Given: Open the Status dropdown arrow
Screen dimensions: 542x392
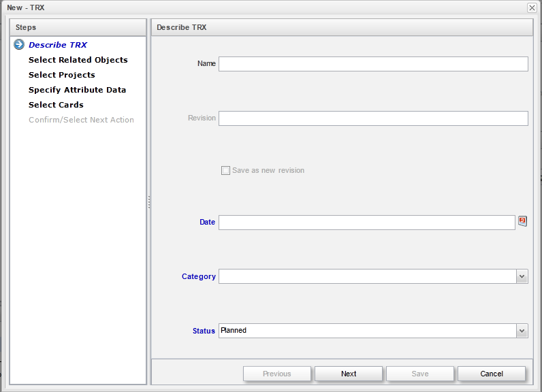Looking at the screenshot, I should [x=522, y=331].
